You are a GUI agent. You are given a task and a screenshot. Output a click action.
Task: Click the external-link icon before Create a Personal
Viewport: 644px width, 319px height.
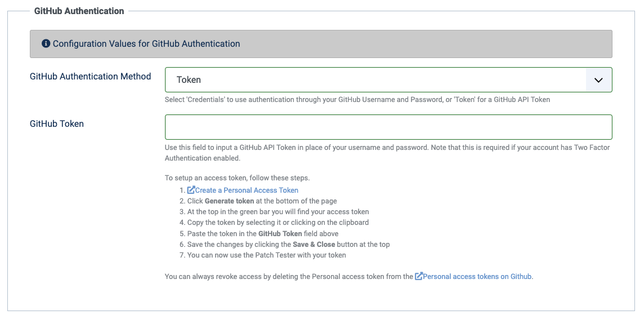click(x=191, y=190)
